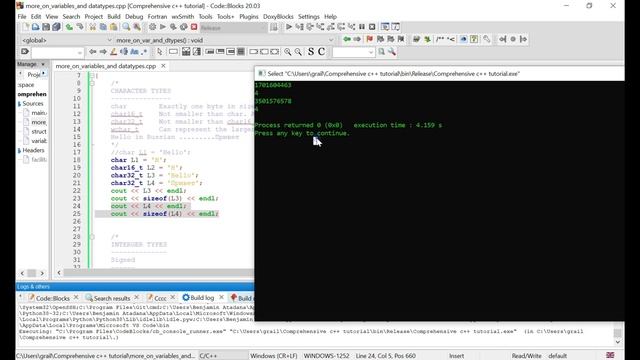Save the current file via the toolbar

point(46,27)
